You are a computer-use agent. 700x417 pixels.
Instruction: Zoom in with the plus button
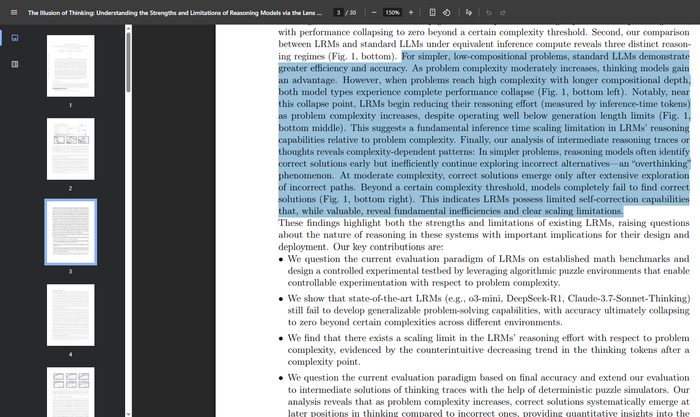[x=411, y=13]
